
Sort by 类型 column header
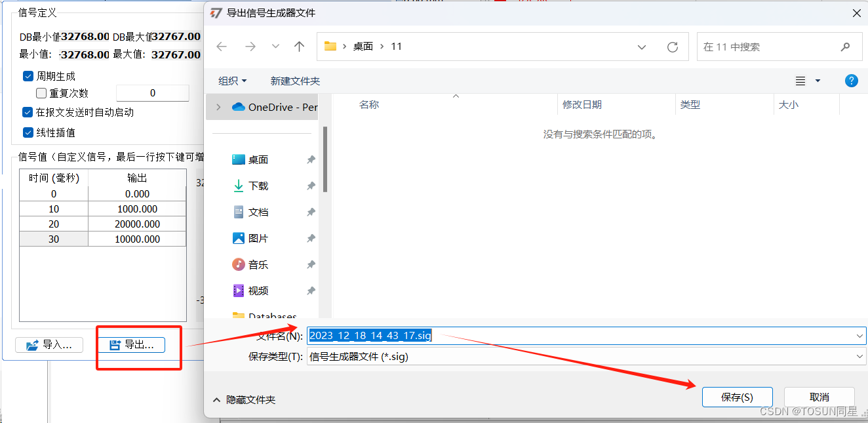tap(690, 104)
